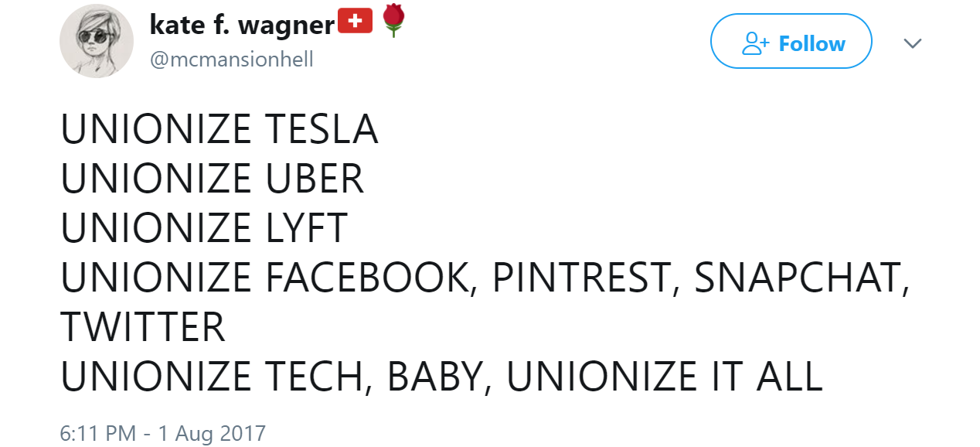This screenshot has height=447, width=980.
Task: Click the Swiss flag emoji beside the name
Action: tap(356, 22)
